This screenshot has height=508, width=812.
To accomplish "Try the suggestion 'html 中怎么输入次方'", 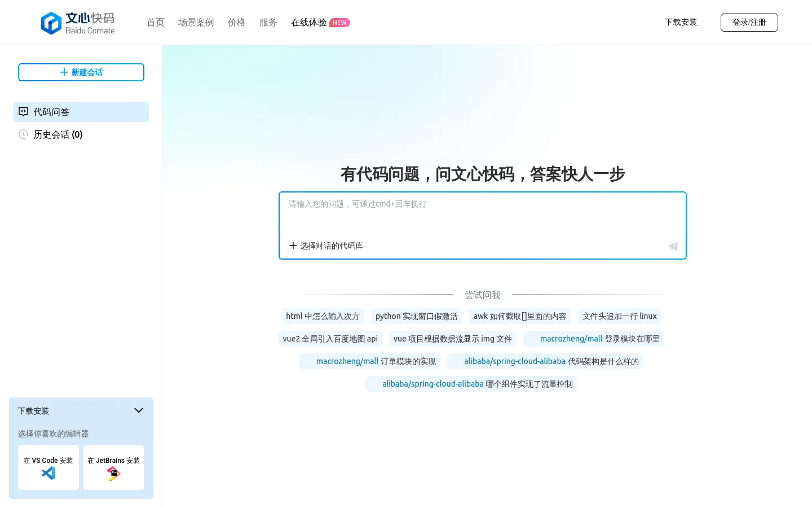I will 323,316.
